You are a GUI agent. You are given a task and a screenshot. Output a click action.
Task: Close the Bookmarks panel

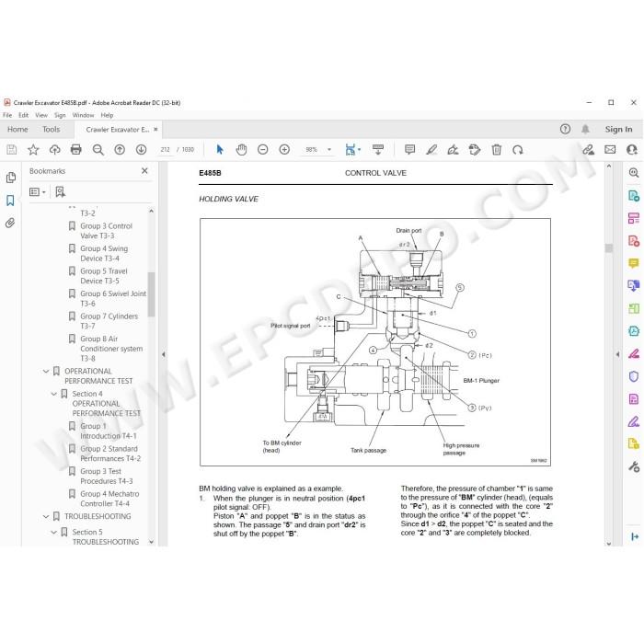tap(144, 171)
